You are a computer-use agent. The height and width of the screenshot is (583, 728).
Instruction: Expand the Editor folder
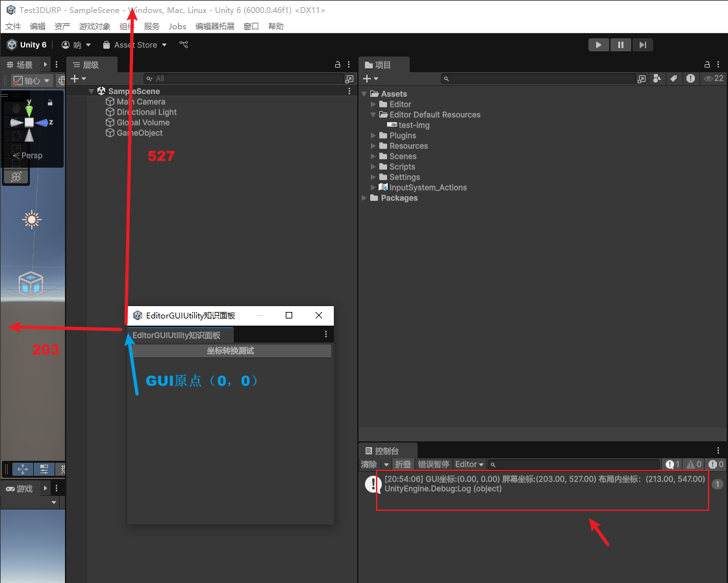(373, 105)
